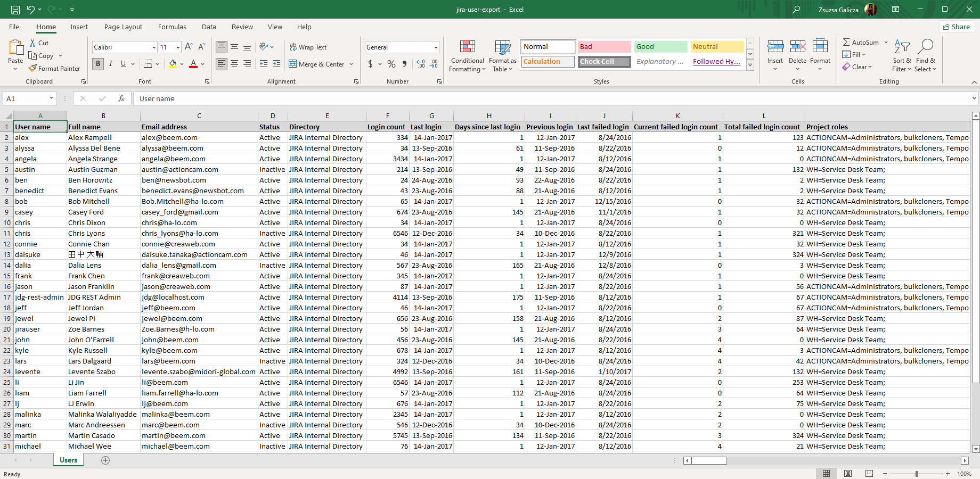Expand the General number format dropdown

(436, 47)
